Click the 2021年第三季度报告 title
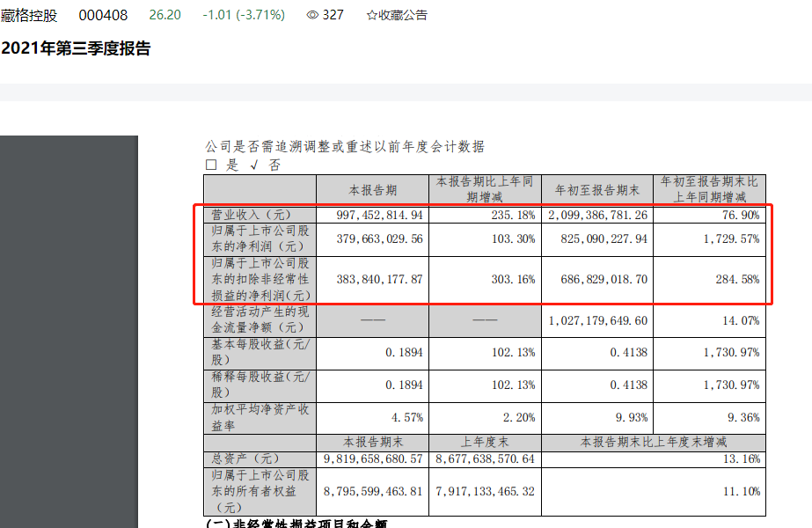Screen dimensions: 812x528 [x=76, y=49]
